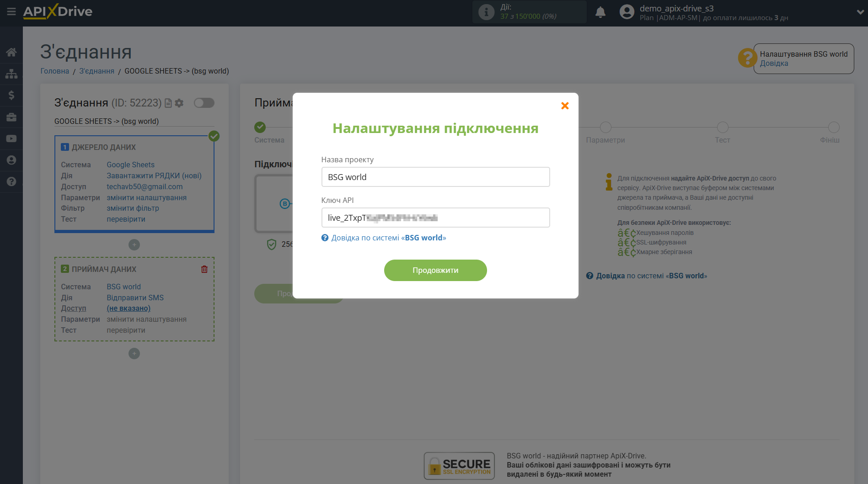Open the billing dollar icon in the sidebar

click(11, 95)
